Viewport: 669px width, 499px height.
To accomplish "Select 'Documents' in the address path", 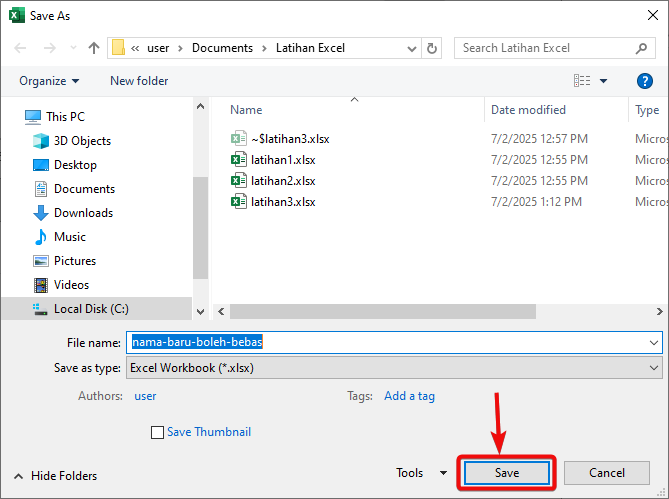I will point(222,48).
